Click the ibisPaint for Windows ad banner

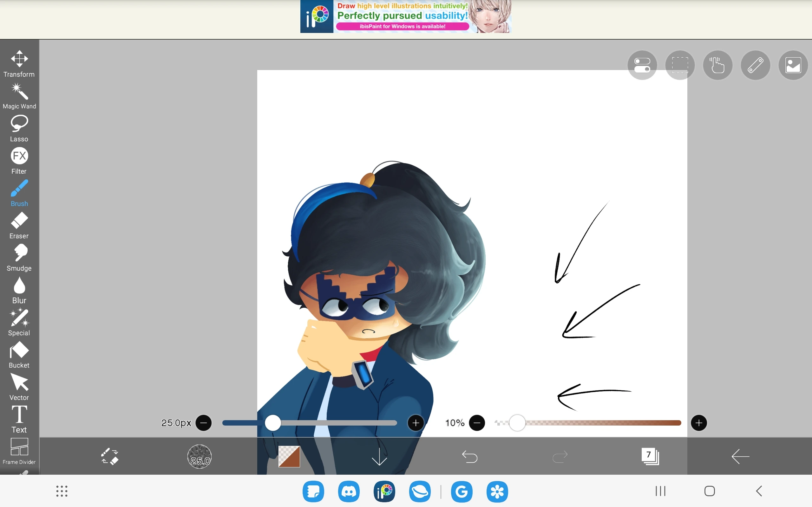click(405, 16)
